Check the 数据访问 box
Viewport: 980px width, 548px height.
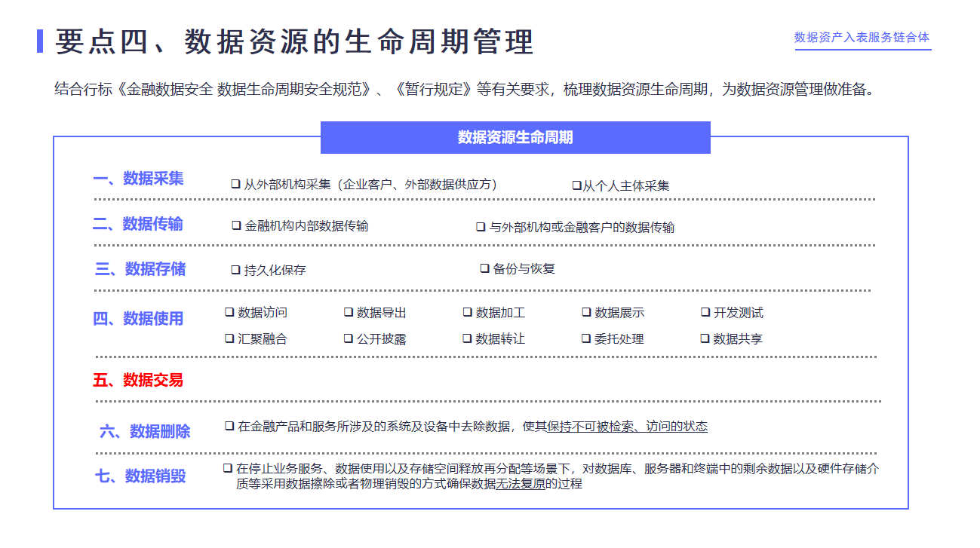click(x=229, y=312)
